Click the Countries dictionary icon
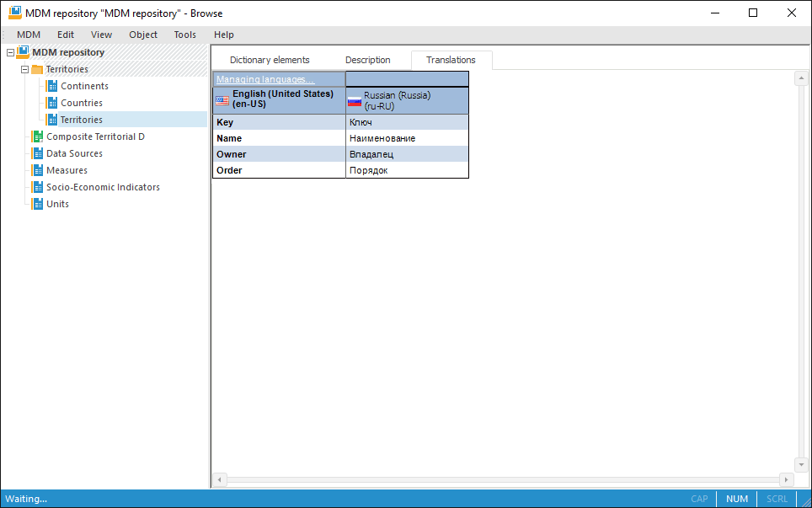Screen dimensions: 812x508 (52, 103)
